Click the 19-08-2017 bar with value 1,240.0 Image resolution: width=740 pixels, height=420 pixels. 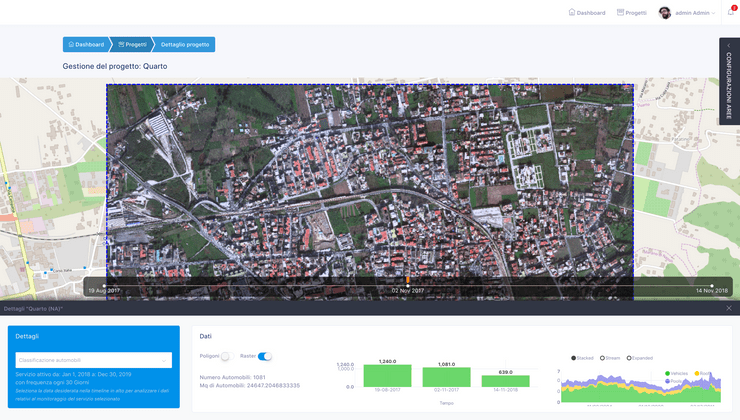(x=387, y=376)
